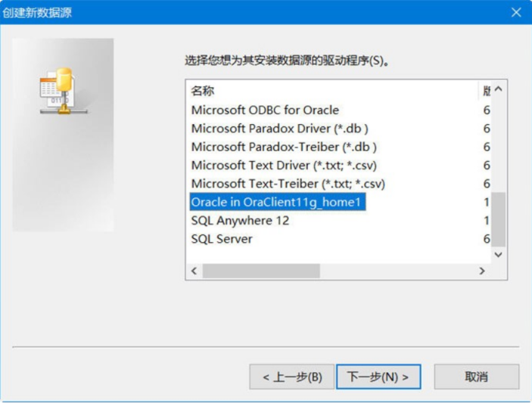Choose SQL Anywhere 12 driver
The image size is (532, 403).
click(x=240, y=221)
